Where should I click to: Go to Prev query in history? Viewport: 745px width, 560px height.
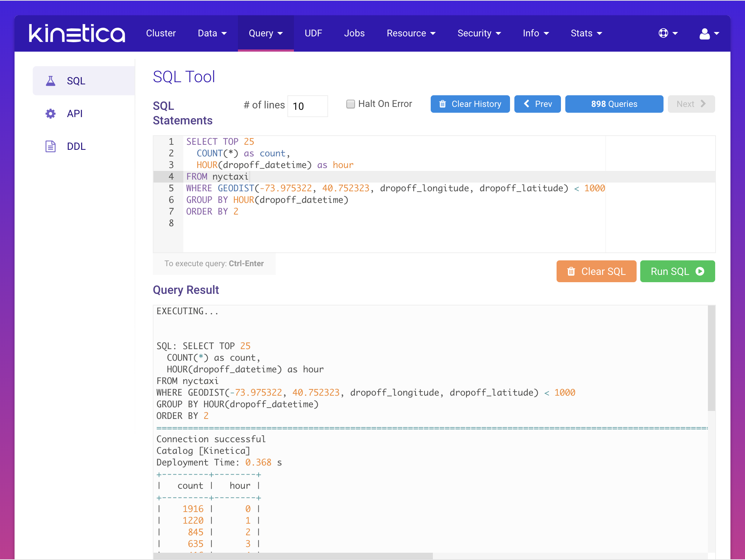click(537, 104)
